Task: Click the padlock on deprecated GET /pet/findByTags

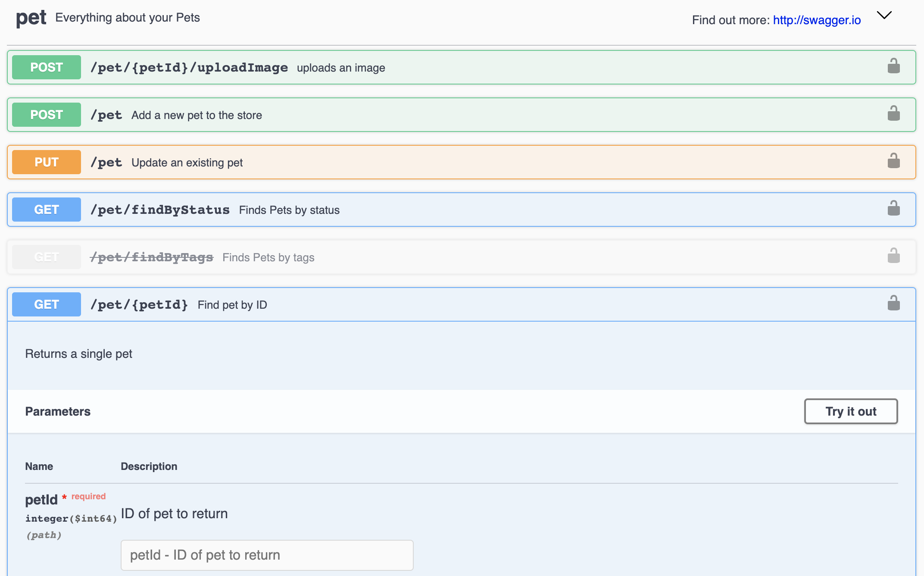Action: point(893,256)
